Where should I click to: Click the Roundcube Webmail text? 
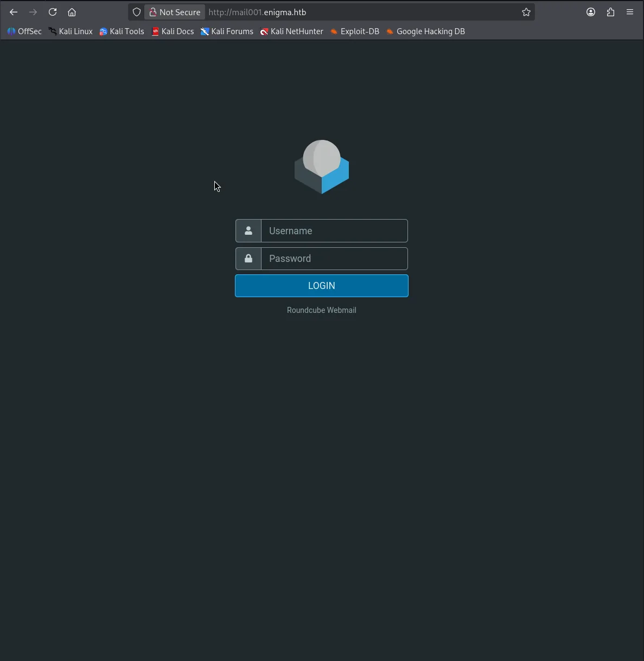tap(322, 310)
